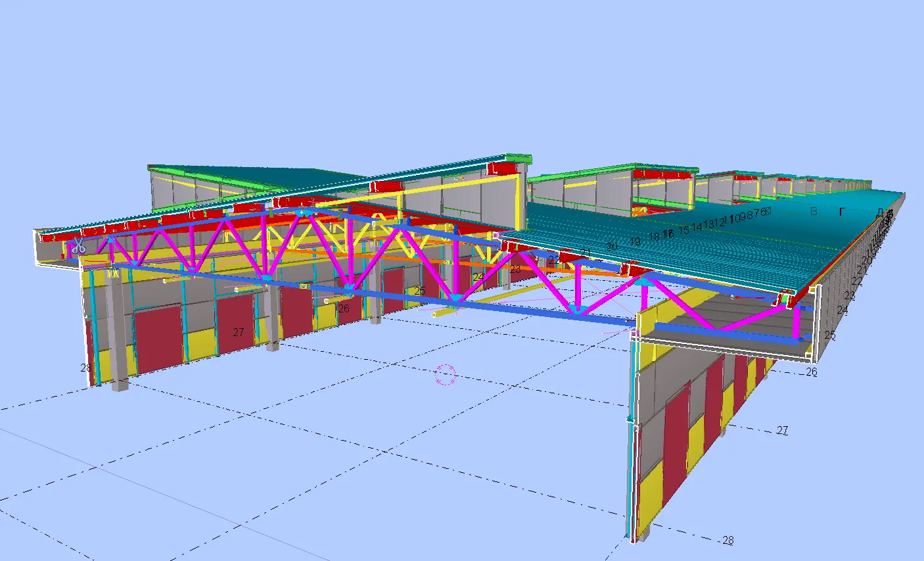Select grid label Г on the roof
Viewport: 924px width, 561px height.
[843, 212]
